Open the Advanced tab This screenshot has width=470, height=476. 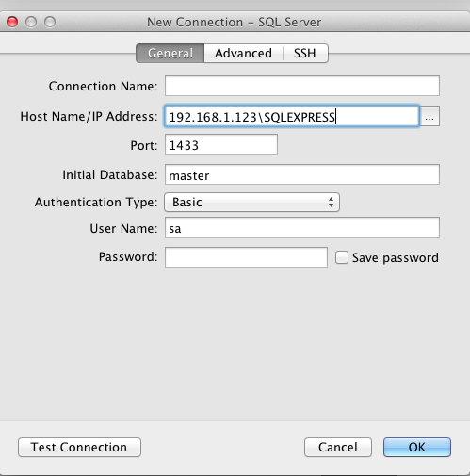click(243, 53)
